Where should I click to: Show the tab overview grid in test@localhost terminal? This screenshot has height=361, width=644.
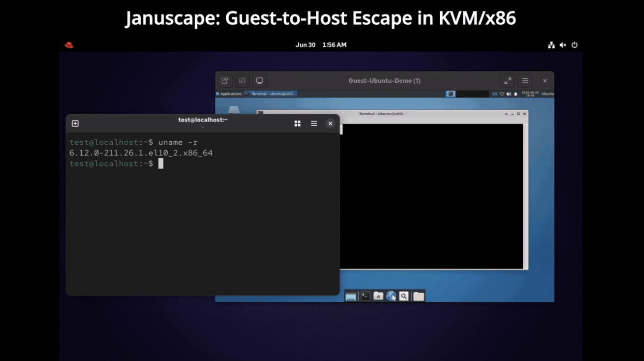click(298, 124)
